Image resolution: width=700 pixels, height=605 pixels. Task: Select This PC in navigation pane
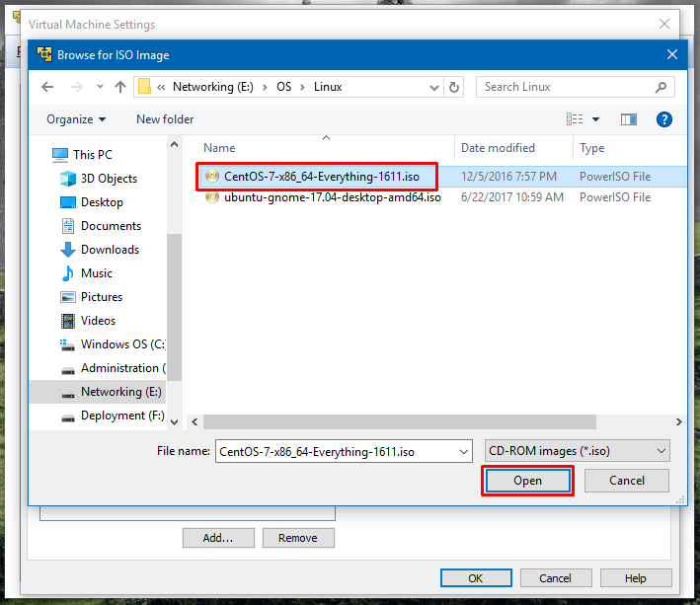pos(93,155)
